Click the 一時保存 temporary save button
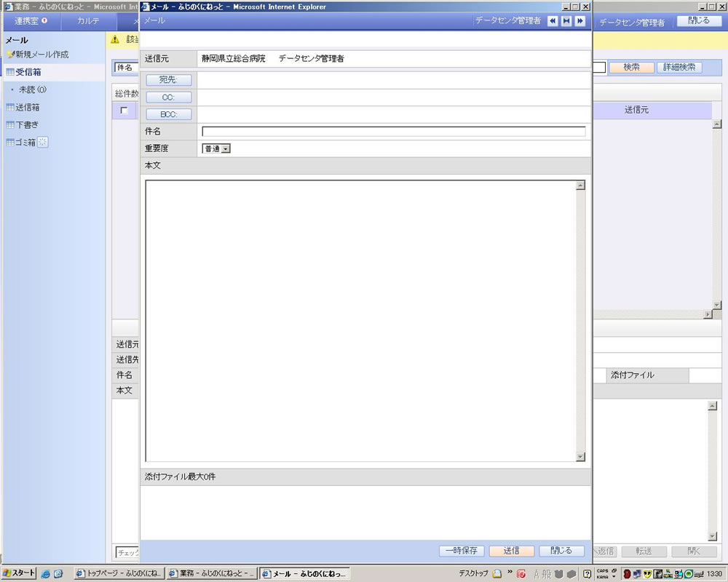The image size is (728, 582). point(462,551)
